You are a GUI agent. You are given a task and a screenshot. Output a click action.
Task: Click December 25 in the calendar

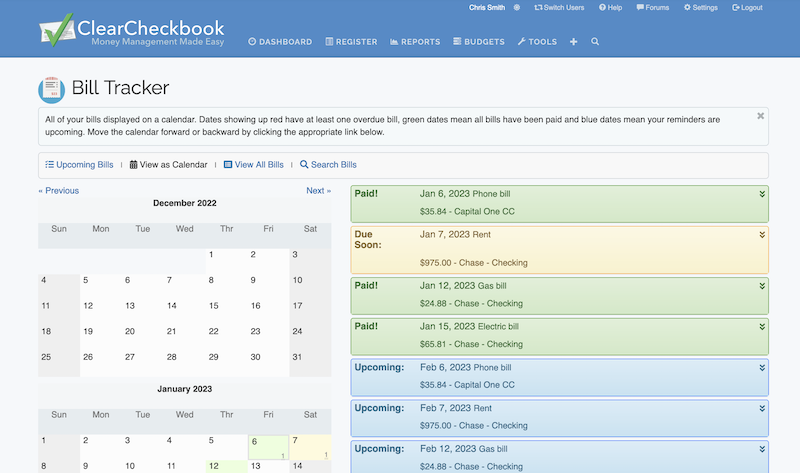pyautogui.click(x=59, y=364)
